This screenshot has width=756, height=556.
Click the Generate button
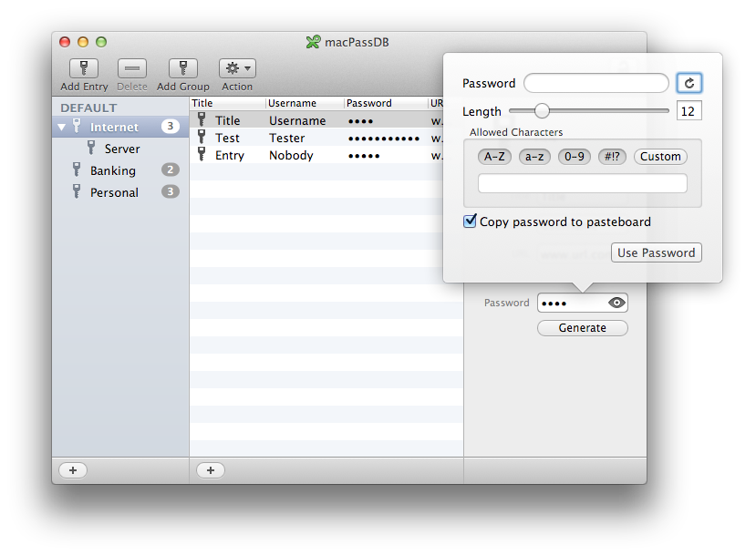point(582,328)
